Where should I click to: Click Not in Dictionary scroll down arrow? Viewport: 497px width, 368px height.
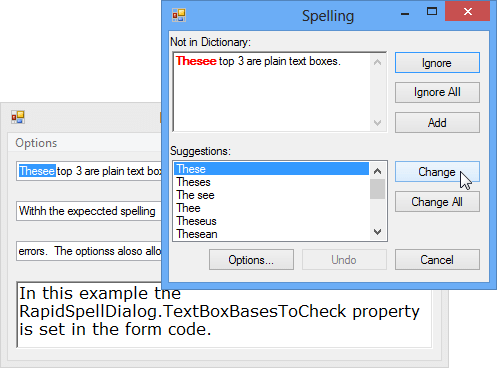click(377, 123)
